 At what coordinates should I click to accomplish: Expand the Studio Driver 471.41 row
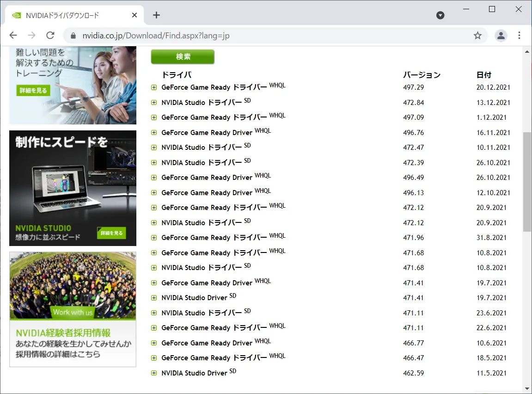click(154, 298)
